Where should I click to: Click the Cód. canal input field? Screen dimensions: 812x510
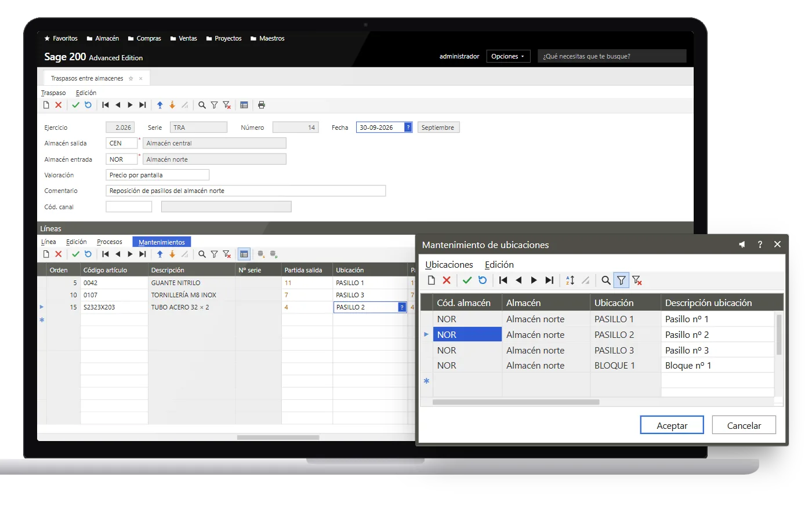[129, 207]
